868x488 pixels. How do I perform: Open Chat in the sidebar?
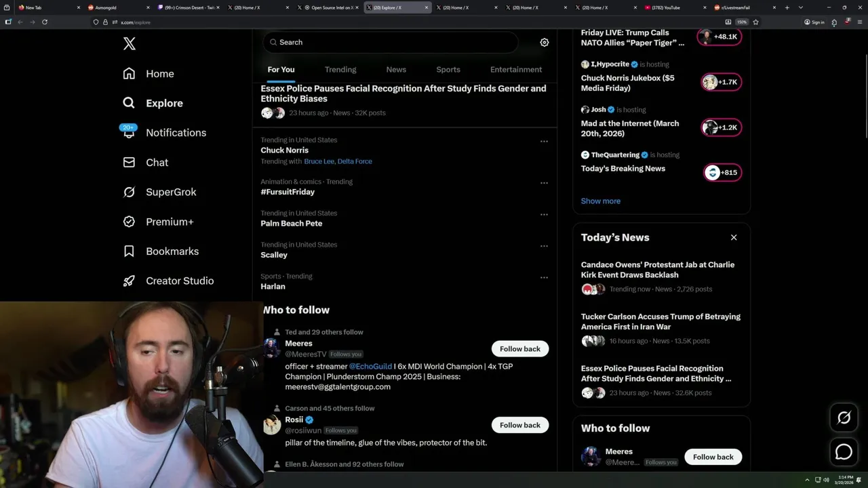145,163
